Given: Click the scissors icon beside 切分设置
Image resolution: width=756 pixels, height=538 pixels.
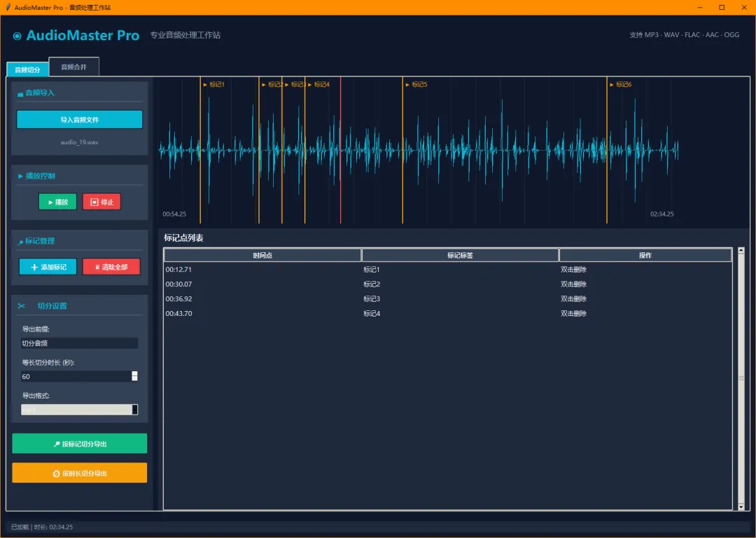Looking at the screenshot, I should [22, 306].
